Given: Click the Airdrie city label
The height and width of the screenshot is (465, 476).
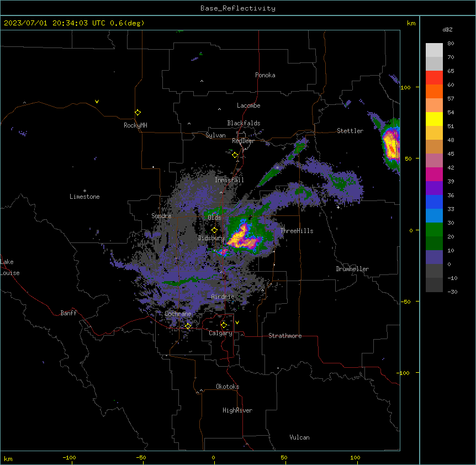Looking at the screenshot, I should coord(223,297).
